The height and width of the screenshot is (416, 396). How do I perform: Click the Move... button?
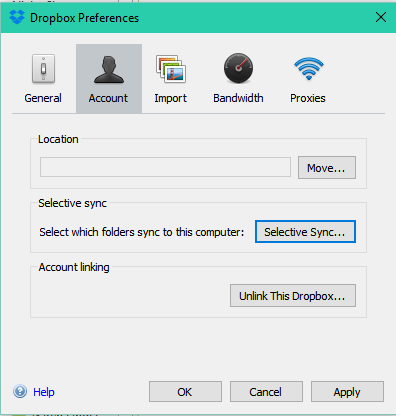(x=327, y=168)
